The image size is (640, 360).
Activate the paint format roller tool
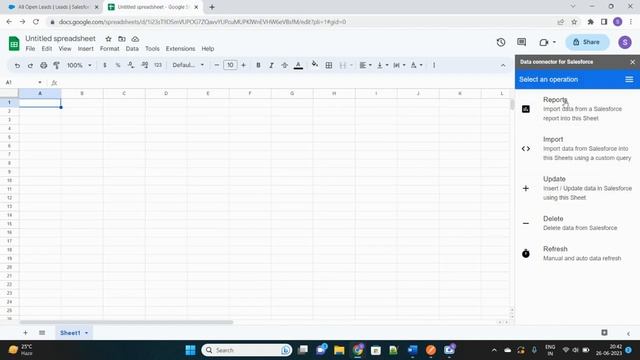click(x=56, y=65)
